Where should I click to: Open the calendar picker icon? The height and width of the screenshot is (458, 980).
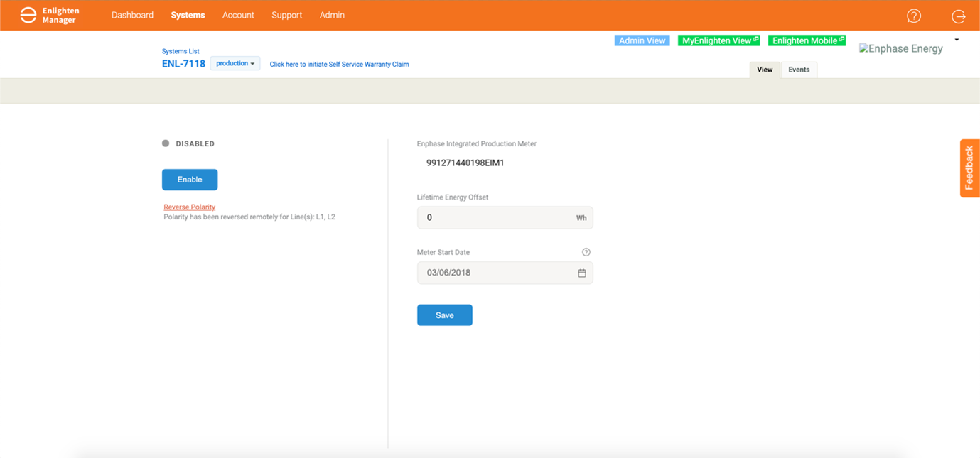point(582,273)
